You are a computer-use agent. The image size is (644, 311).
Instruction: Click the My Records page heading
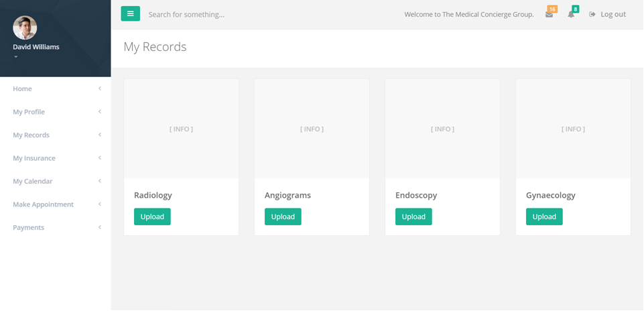pos(155,47)
